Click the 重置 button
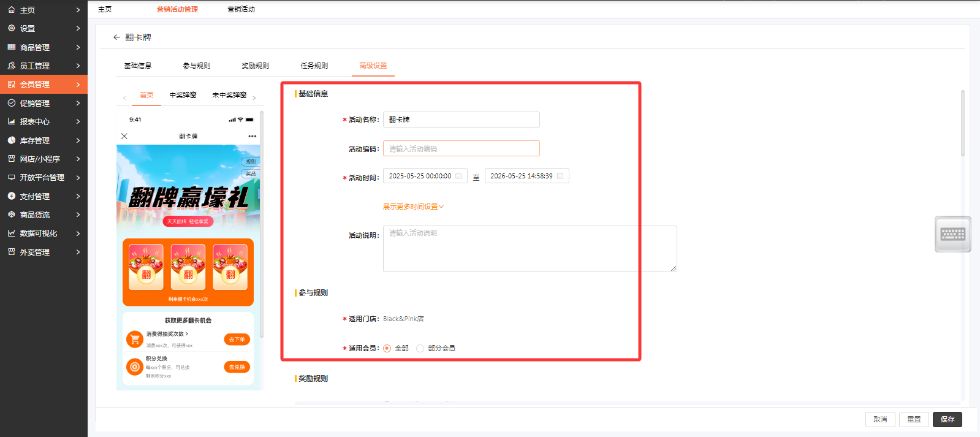Screen dimensions: 980x437 pos(914,419)
